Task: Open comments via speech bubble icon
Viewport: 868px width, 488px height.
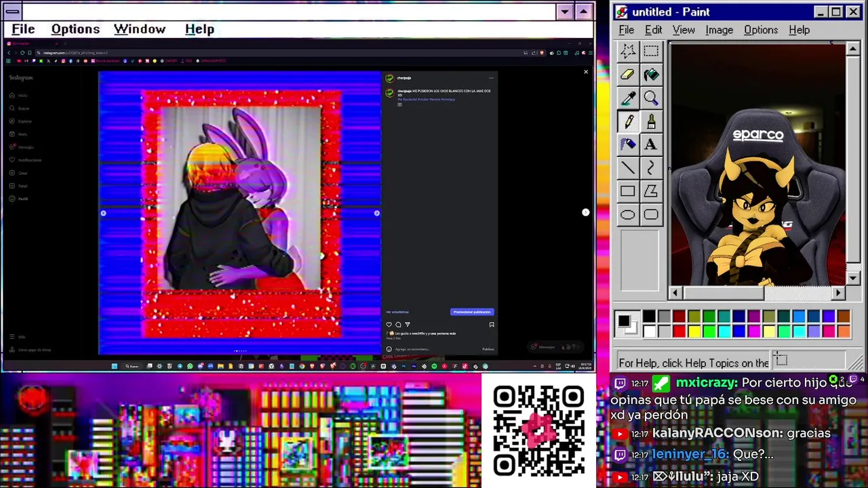Action: [x=398, y=325]
